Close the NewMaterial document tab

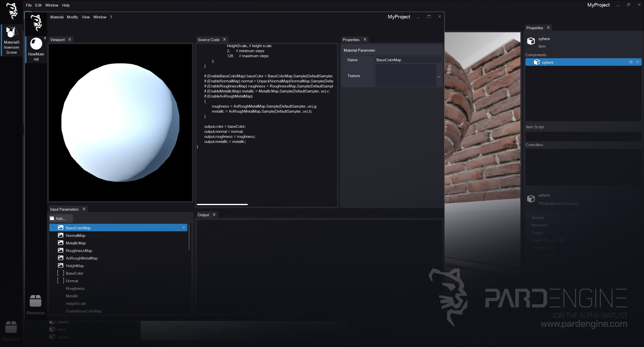click(45, 38)
